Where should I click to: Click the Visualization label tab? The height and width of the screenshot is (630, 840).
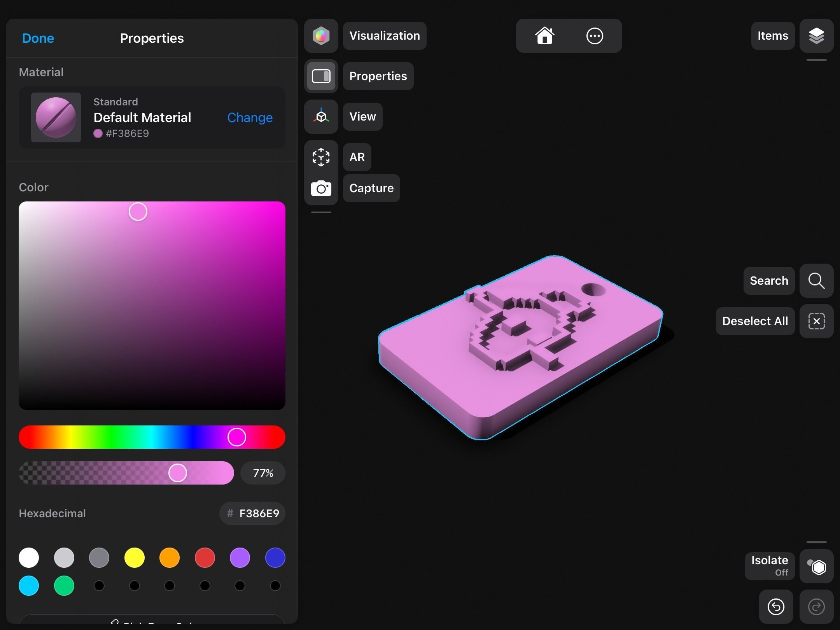384,36
